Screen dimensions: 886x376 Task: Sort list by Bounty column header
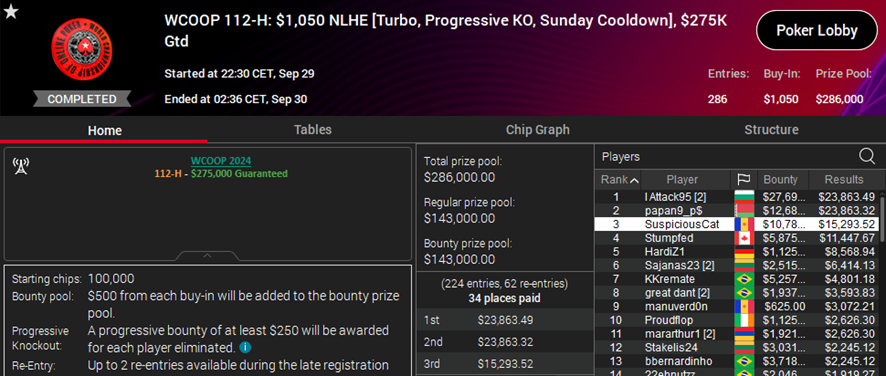click(x=783, y=180)
